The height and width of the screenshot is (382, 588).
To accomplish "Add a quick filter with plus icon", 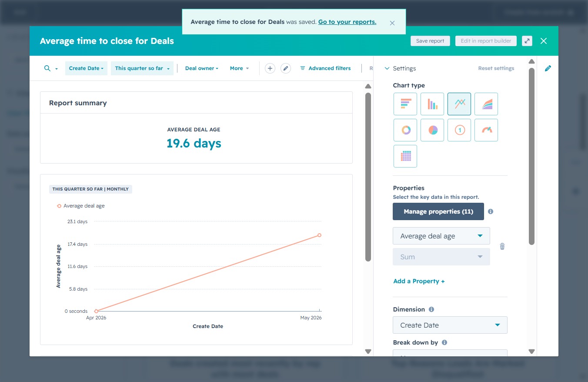I will (x=270, y=68).
